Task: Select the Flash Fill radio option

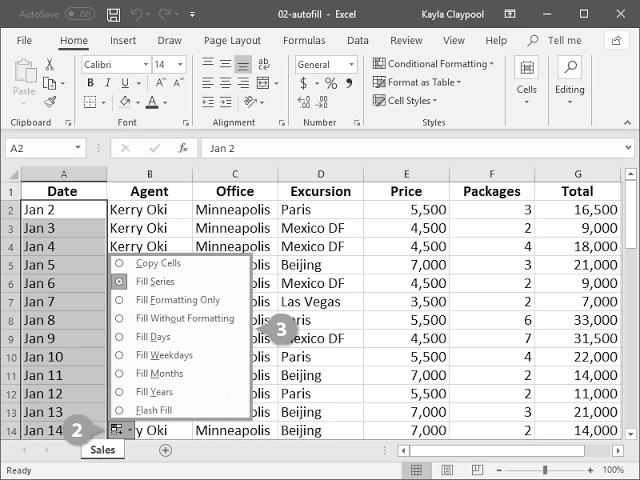Action: [x=119, y=410]
